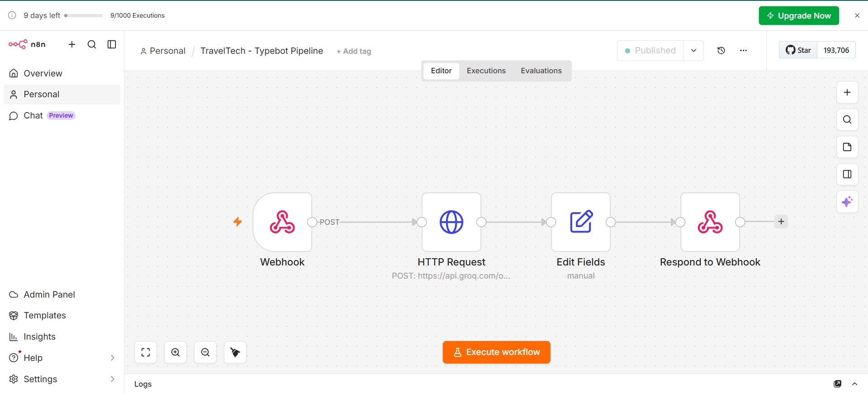Zoom in on the canvas
Image resolution: width=868 pixels, height=393 pixels.
coord(175,352)
